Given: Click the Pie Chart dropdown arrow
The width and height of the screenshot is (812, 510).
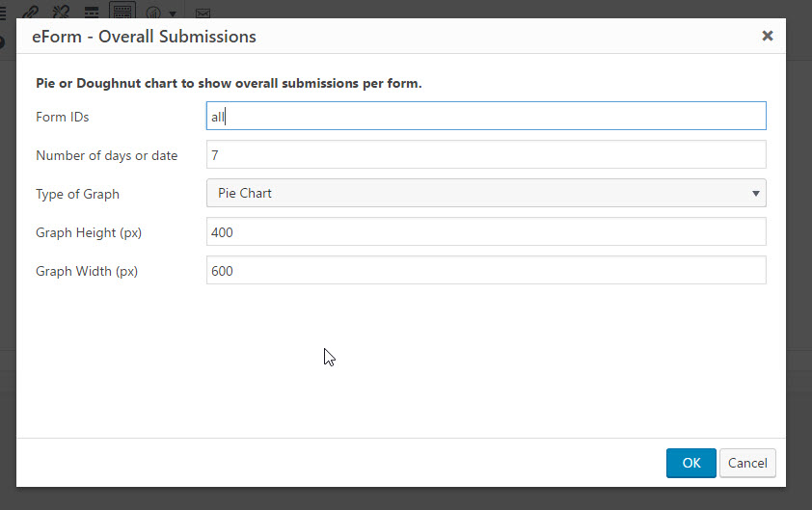Looking at the screenshot, I should point(755,194).
